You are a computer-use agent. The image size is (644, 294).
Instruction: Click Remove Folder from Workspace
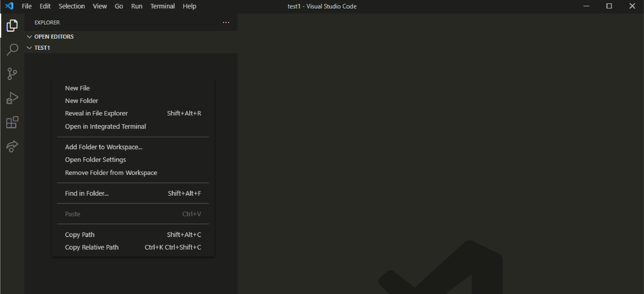(x=111, y=173)
